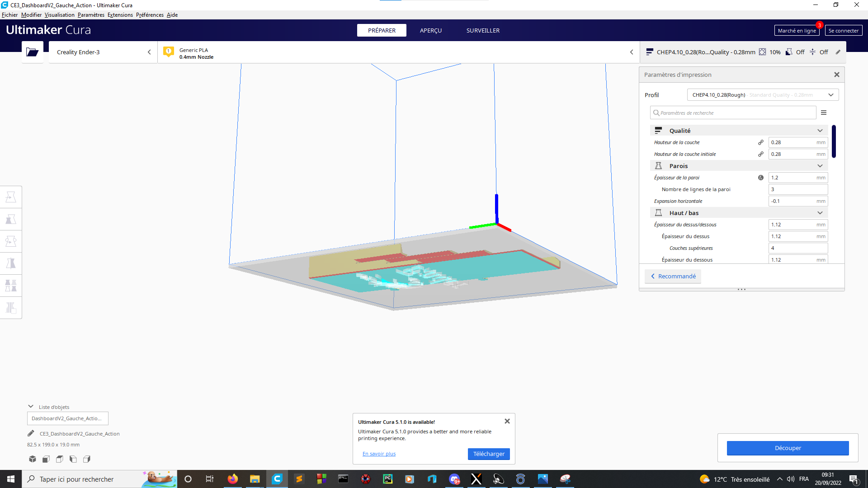Viewport: 868px width, 488px height.
Task: Click the settings panel vertical scrollbar
Action: 834,141
